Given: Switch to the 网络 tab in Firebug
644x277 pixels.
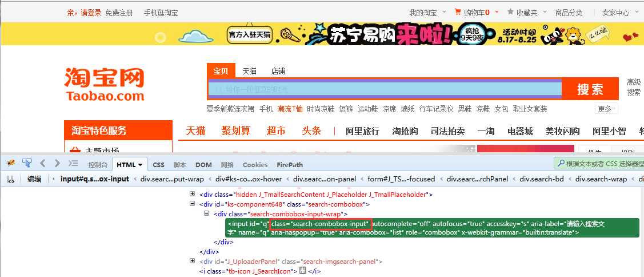Looking at the screenshot, I should (x=227, y=165).
